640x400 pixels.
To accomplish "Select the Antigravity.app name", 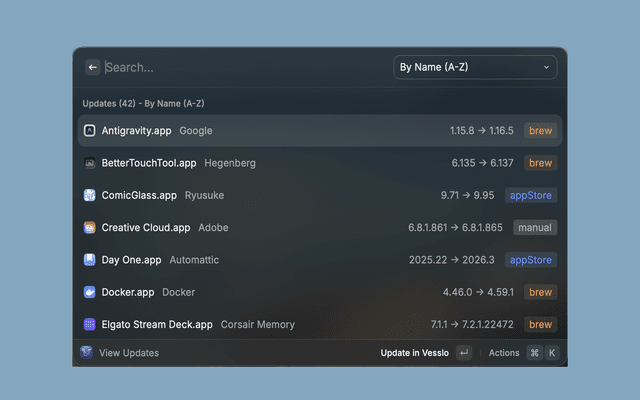I will [x=136, y=131].
